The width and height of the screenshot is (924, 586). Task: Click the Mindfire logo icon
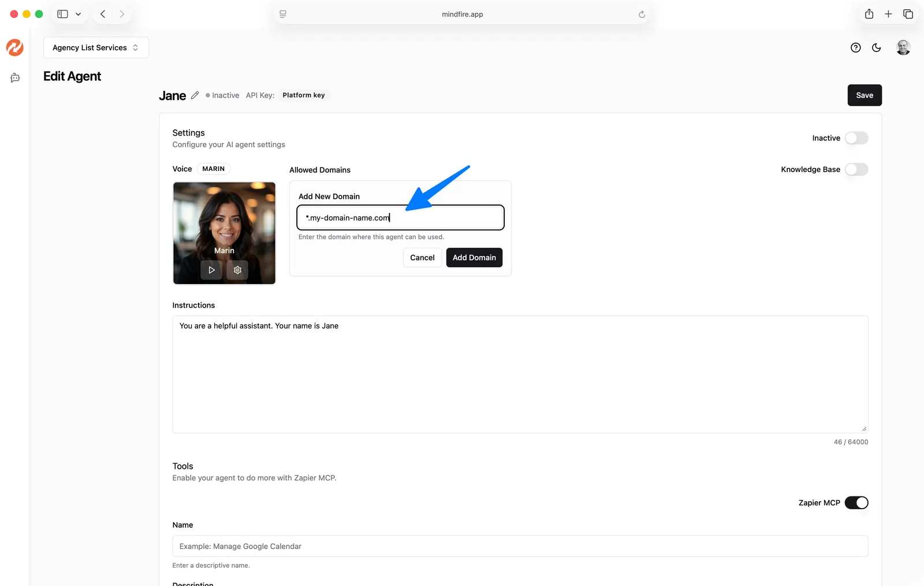[15, 47]
